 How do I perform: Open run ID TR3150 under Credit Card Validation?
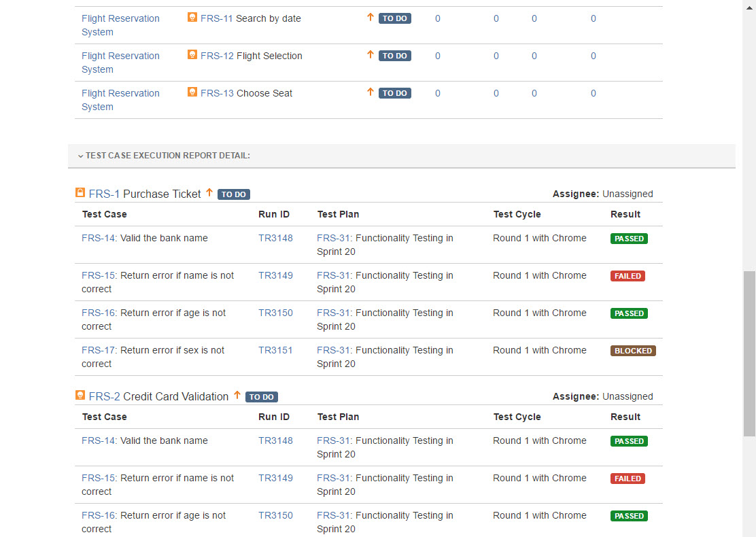point(275,515)
